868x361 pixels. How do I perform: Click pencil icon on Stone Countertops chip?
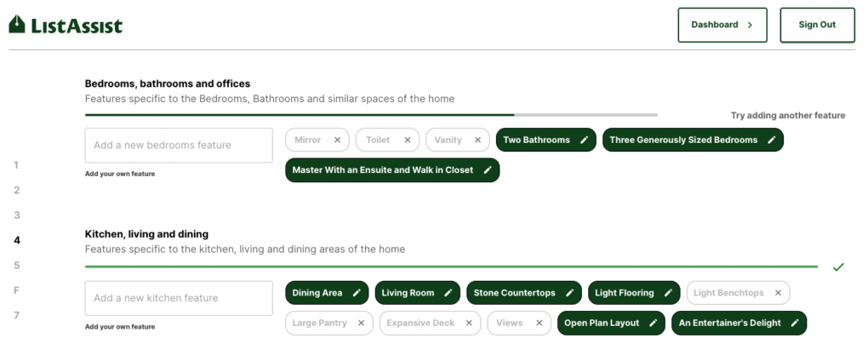pos(569,294)
